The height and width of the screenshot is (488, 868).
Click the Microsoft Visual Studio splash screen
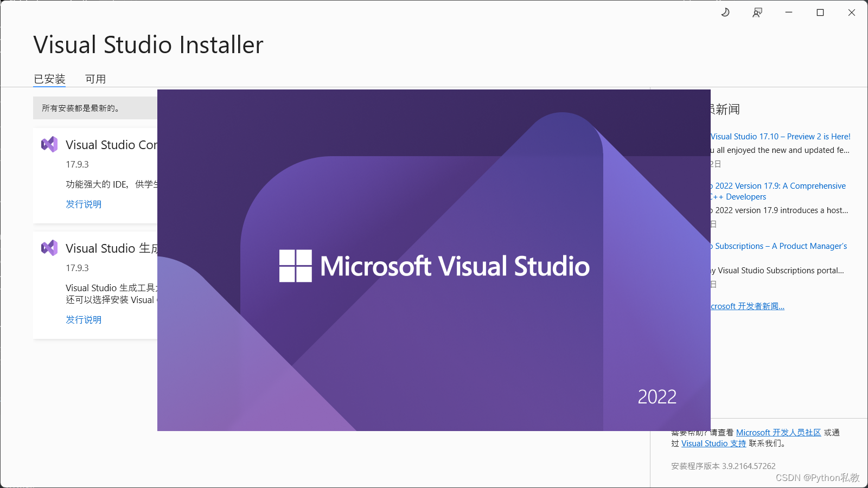click(x=434, y=260)
